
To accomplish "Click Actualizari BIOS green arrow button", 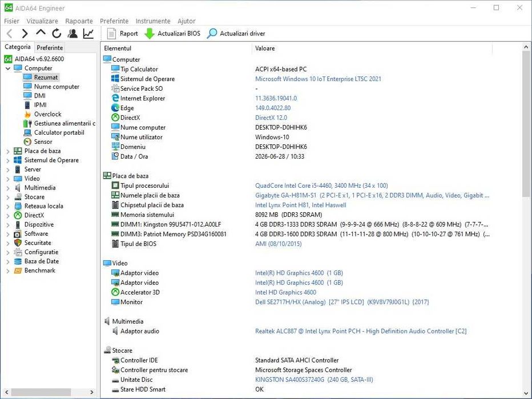I will coord(172,34).
